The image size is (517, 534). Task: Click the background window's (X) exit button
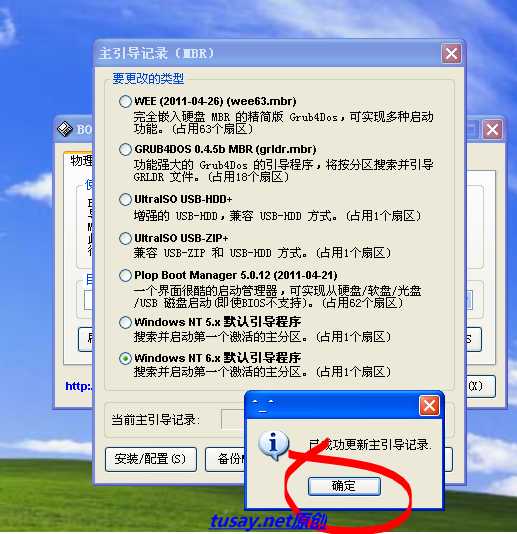(x=480, y=386)
